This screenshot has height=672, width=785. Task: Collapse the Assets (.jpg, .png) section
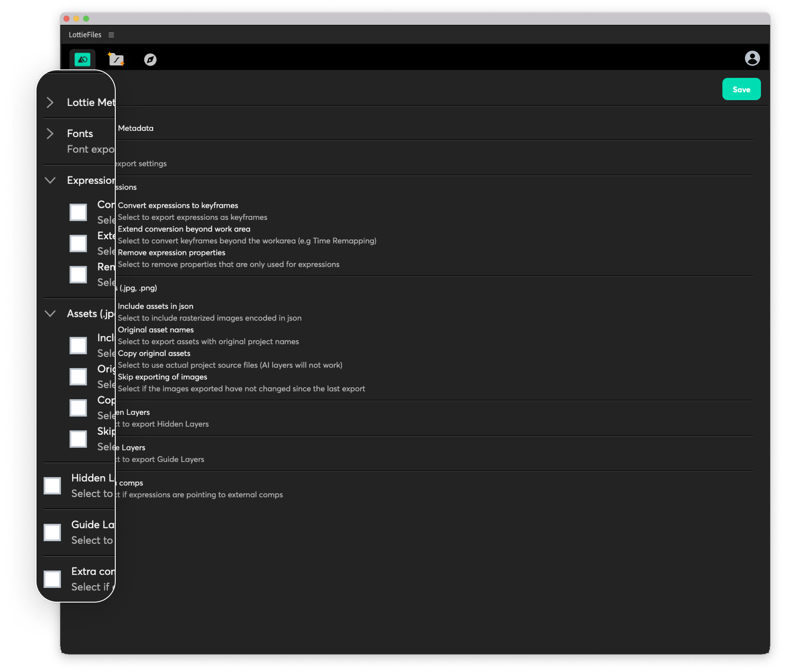coord(50,314)
